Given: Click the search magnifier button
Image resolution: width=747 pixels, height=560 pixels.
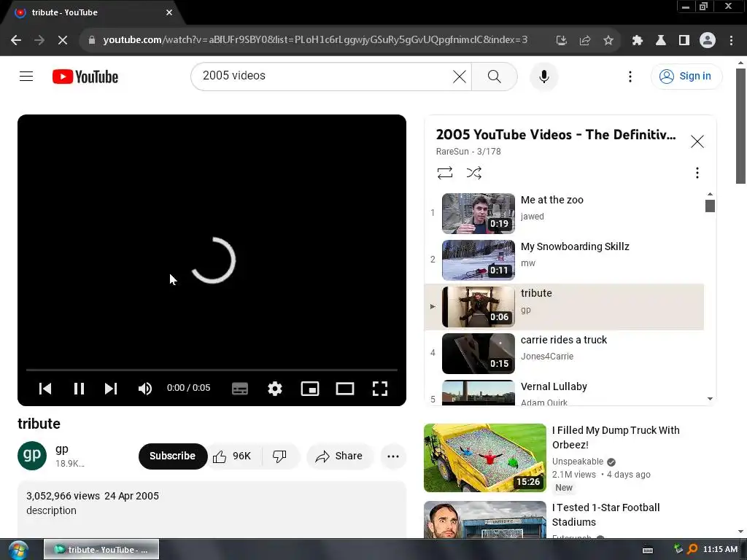Looking at the screenshot, I should pos(495,76).
